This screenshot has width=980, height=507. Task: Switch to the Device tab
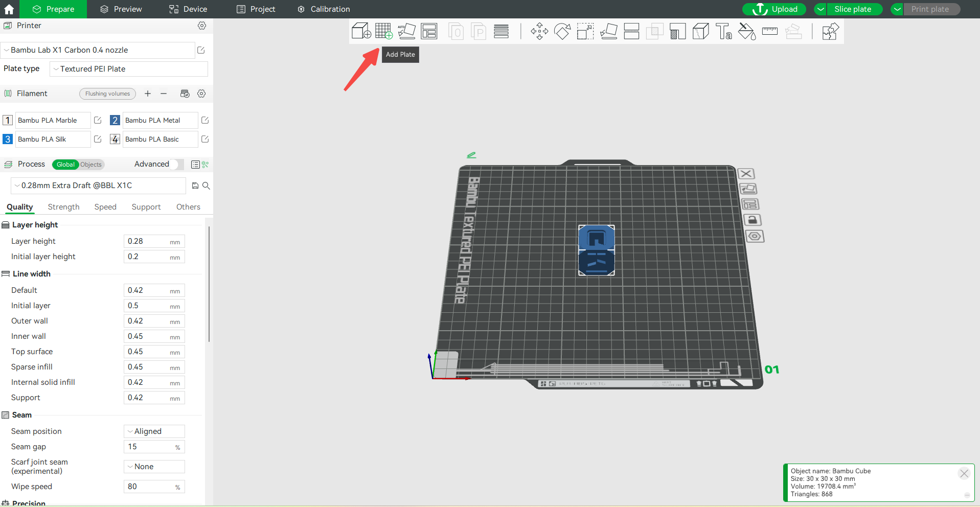click(x=188, y=9)
